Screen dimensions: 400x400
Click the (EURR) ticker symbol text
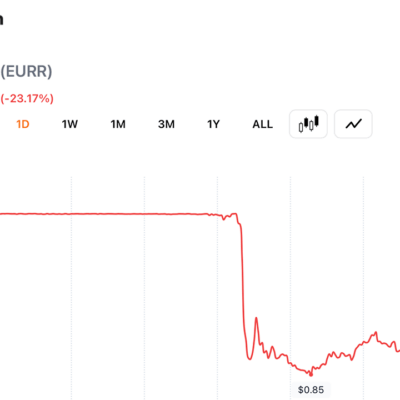[x=26, y=71]
